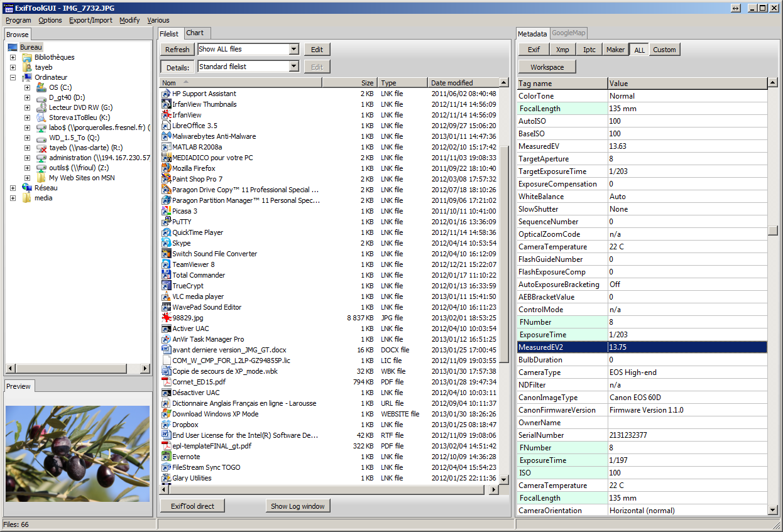Open the Modify menu

pos(129,20)
